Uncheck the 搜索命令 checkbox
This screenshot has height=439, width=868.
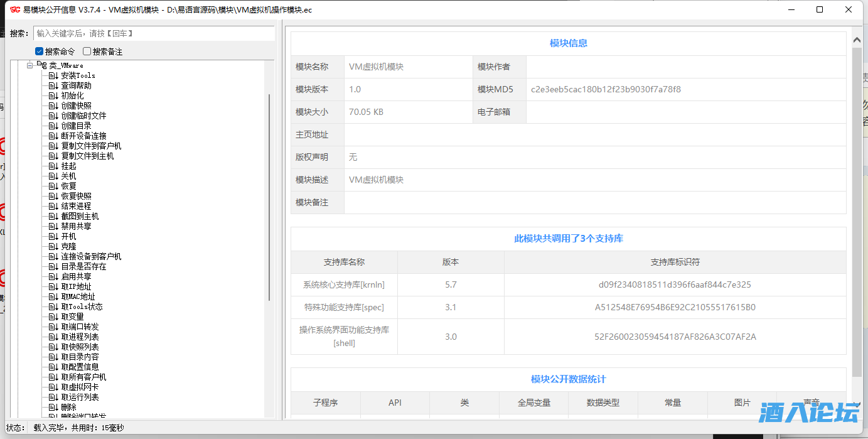pyautogui.click(x=39, y=51)
